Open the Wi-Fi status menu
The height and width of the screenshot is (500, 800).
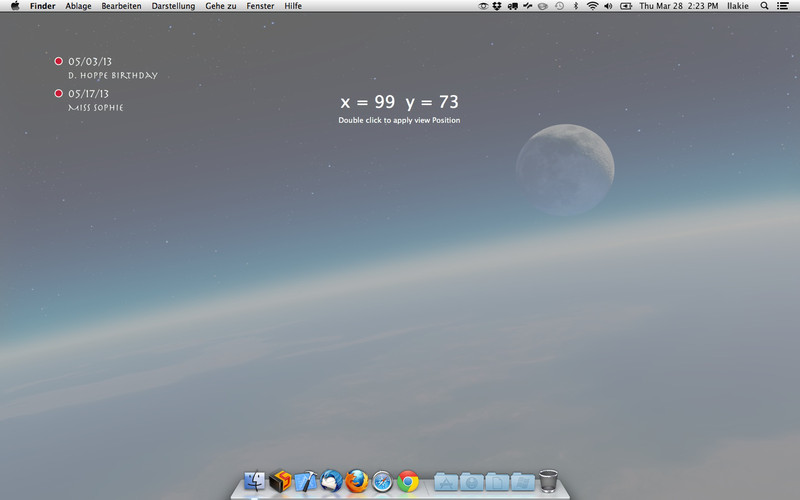click(x=592, y=6)
